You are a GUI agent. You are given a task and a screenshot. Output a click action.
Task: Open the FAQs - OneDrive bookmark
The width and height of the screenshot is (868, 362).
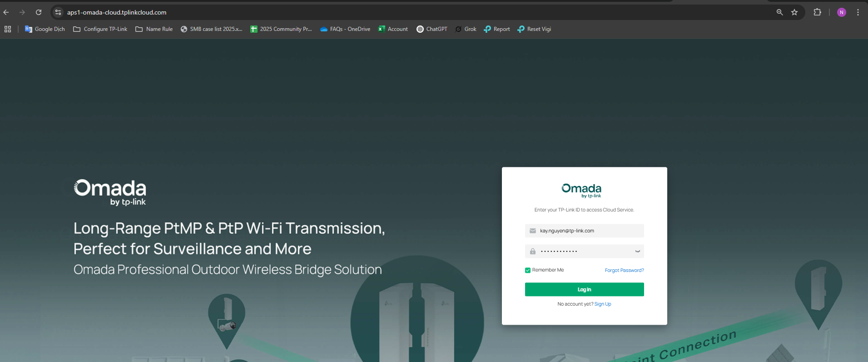345,29
